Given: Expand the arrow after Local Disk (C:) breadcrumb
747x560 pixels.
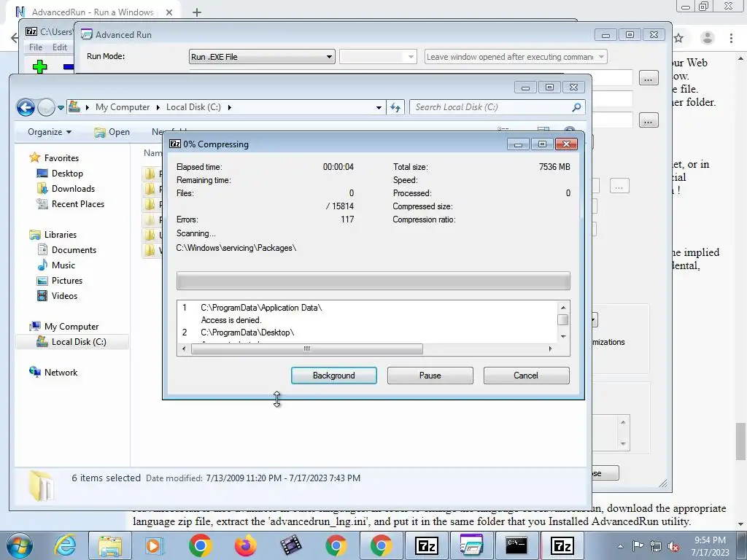Looking at the screenshot, I should [230, 108].
